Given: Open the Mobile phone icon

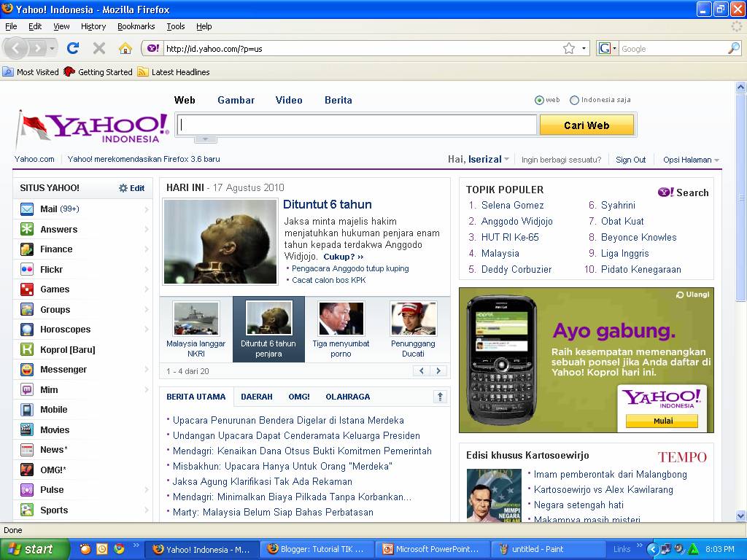Looking at the screenshot, I should coord(27,410).
